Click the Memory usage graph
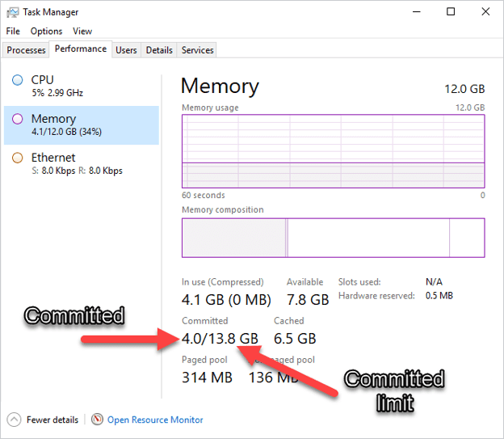504x439 pixels. (x=334, y=151)
